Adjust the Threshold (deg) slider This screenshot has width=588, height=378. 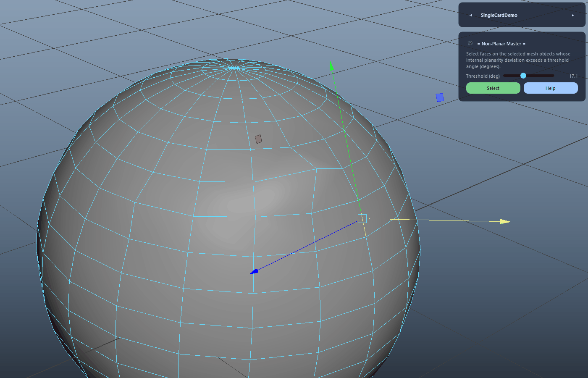tap(528, 76)
